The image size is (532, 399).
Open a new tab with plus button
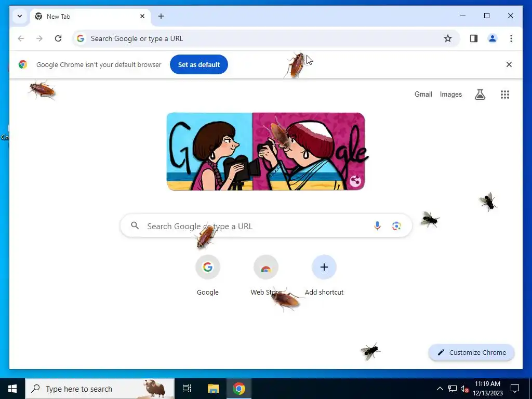pyautogui.click(x=161, y=16)
